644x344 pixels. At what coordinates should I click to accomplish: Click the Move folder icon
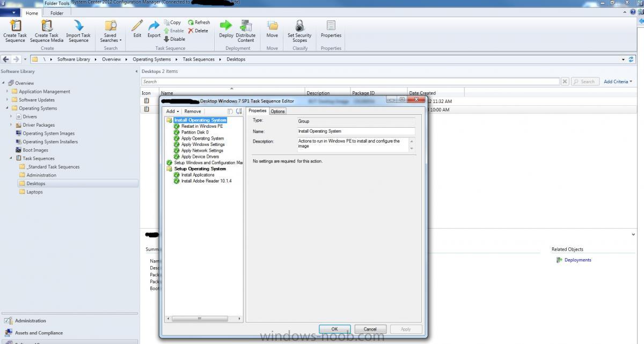(x=273, y=26)
